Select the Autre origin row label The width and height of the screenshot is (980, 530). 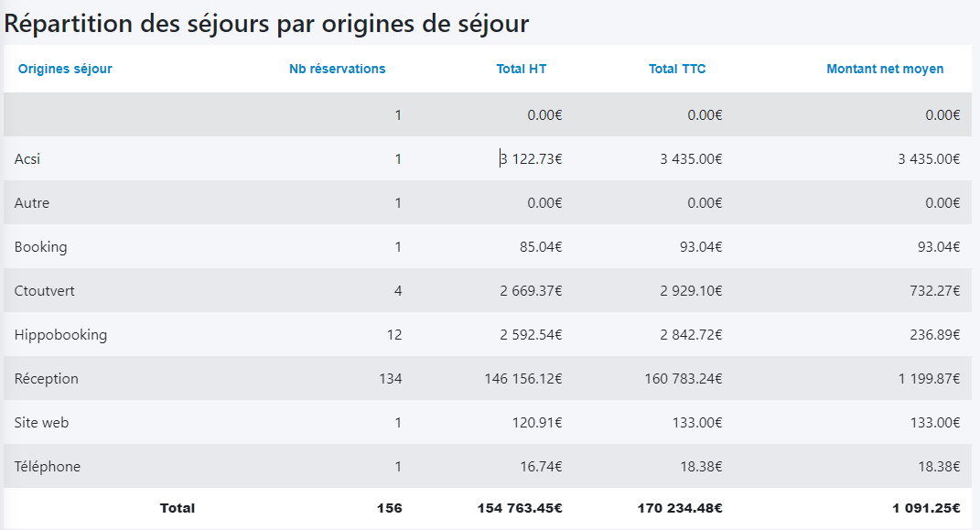(32, 203)
